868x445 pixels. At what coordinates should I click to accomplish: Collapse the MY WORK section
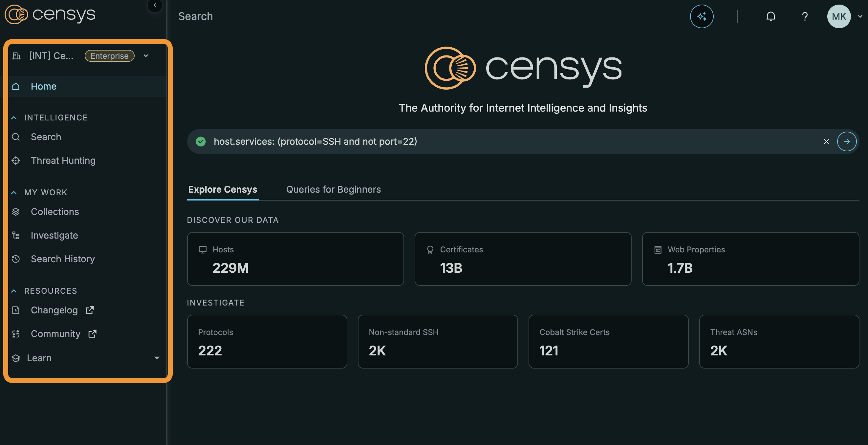click(14, 192)
